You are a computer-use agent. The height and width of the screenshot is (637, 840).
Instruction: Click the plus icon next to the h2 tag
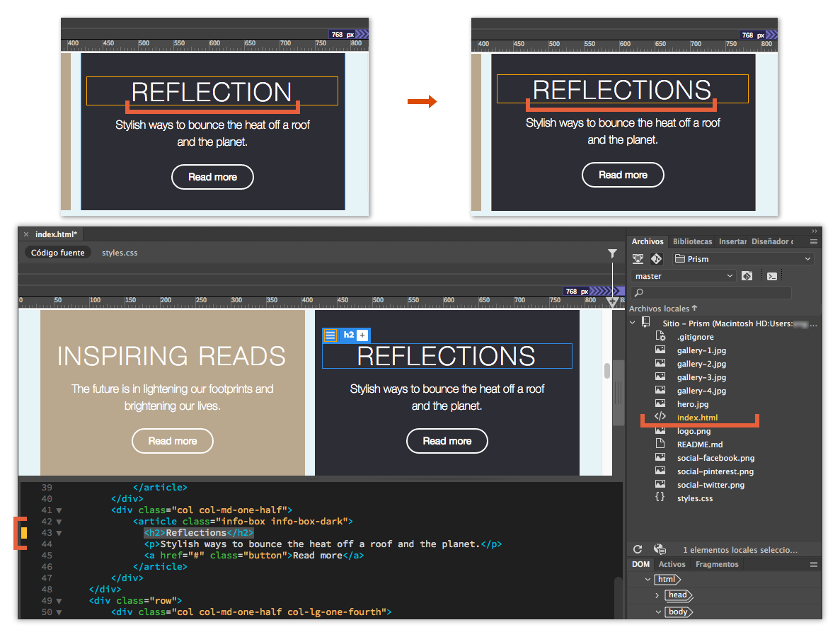point(362,335)
